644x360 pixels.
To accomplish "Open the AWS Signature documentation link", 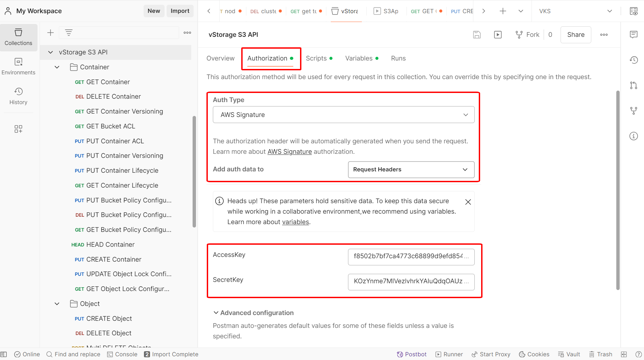I will click(x=290, y=152).
